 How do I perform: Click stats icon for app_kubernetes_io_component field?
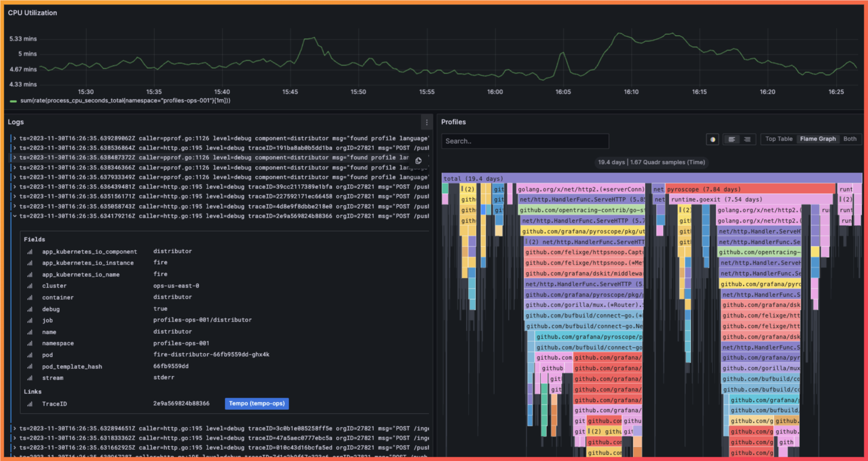(x=30, y=252)
